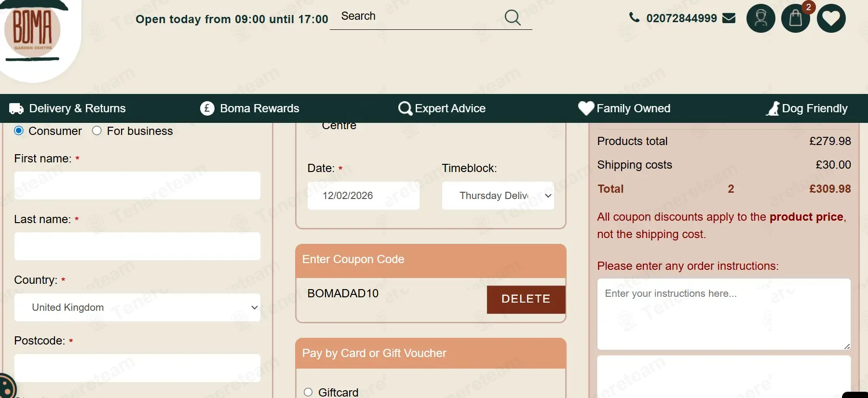Viewport: 868px width, 398px height.
Task: Click the Last name input field
Action: tap(137, 246)
